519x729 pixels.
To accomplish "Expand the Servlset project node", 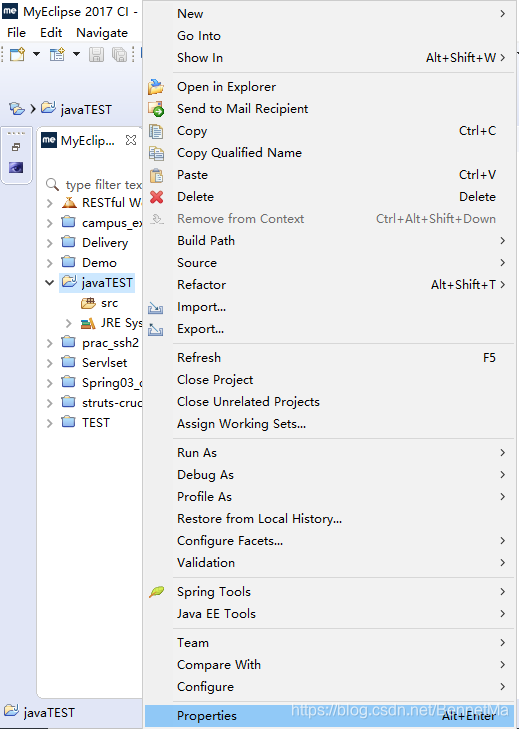I will (x=50, y=363).
